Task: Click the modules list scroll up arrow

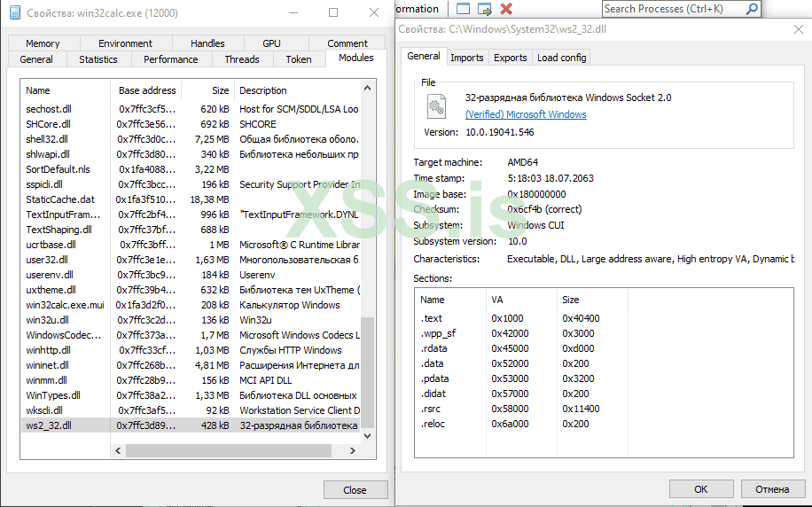Action: [368, 88]
